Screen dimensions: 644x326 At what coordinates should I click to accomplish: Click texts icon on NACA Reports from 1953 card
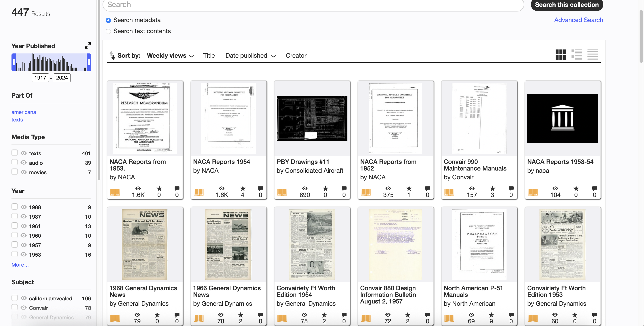click(115, 192)
